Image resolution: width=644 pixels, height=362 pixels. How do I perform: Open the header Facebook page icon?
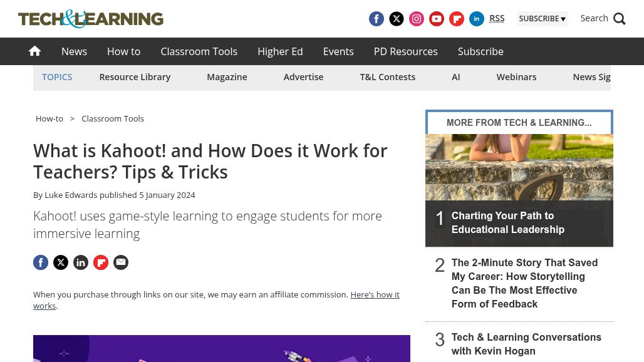point(377,19)
